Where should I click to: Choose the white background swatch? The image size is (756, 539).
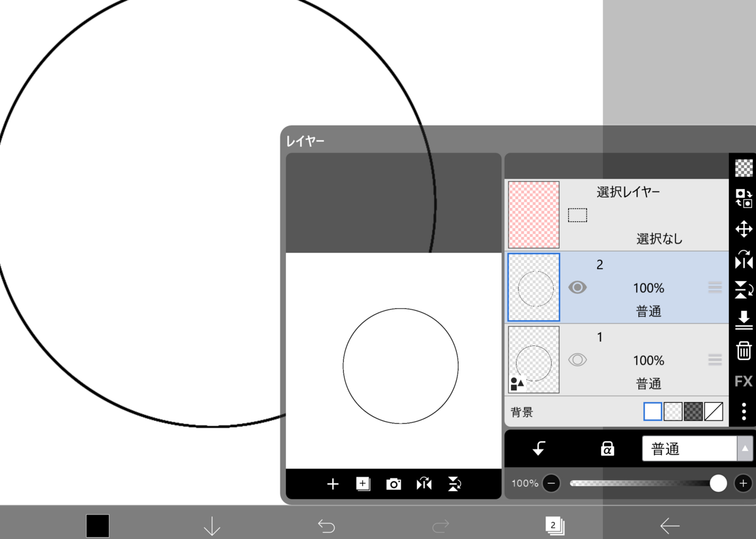coord(653,411)
